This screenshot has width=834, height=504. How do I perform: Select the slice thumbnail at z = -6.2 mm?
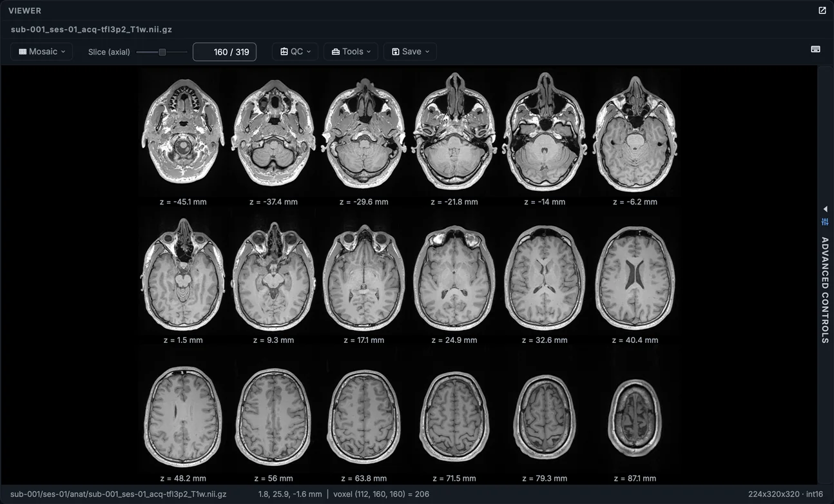[x=635, y=132]
